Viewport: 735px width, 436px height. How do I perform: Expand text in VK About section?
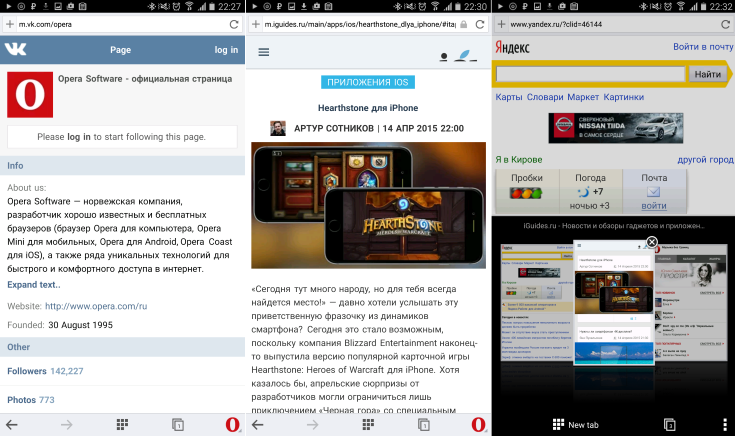click(x=35, y=285)
